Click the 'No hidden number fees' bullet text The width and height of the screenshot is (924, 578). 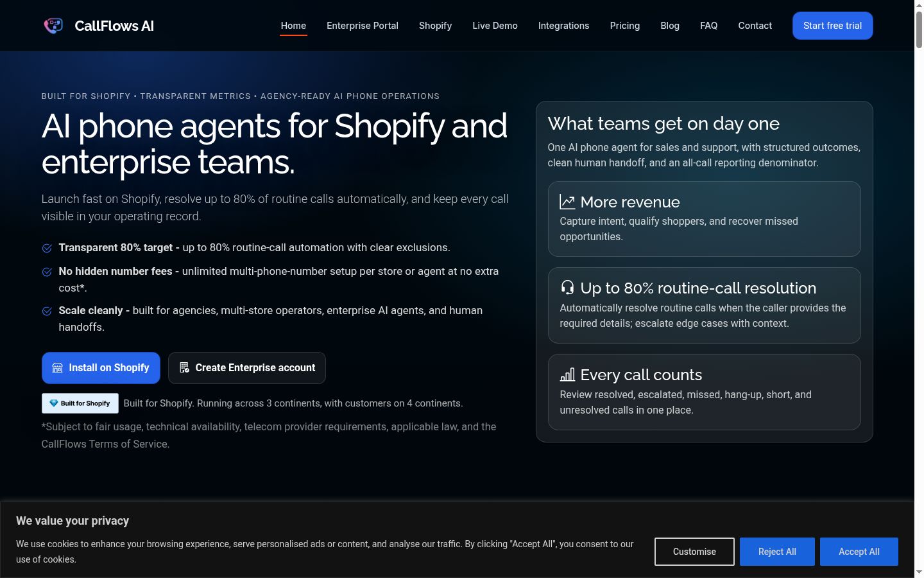click(278, 279)
